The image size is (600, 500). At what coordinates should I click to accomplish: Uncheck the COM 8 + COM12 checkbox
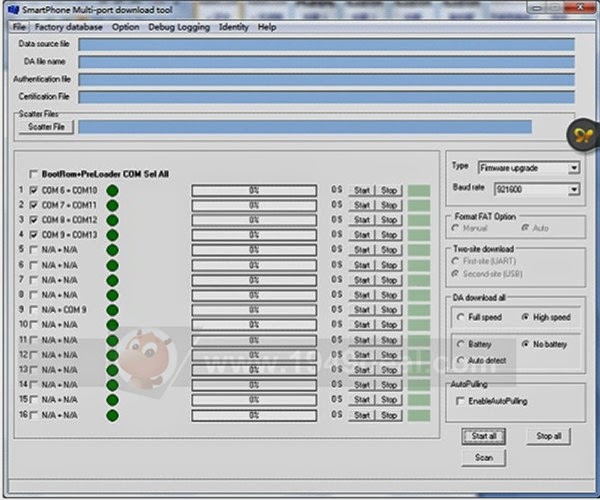pos(34,220)
